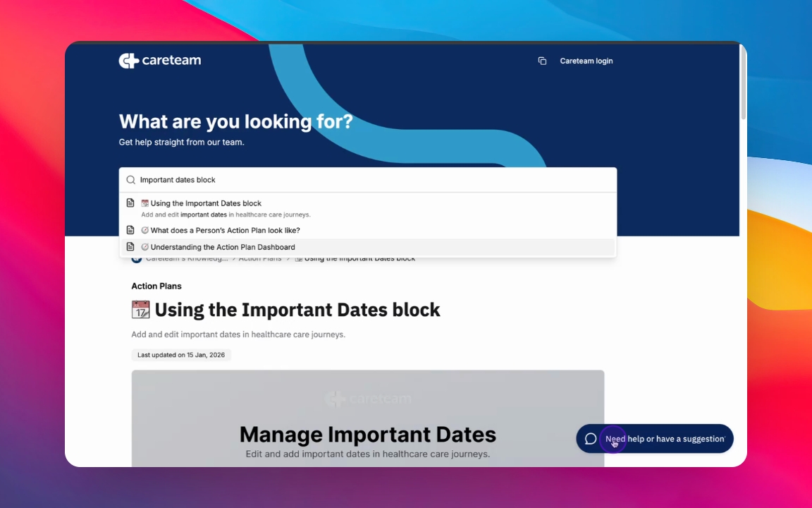Click the "Action Plans" category label above the title

coord(156,286)
